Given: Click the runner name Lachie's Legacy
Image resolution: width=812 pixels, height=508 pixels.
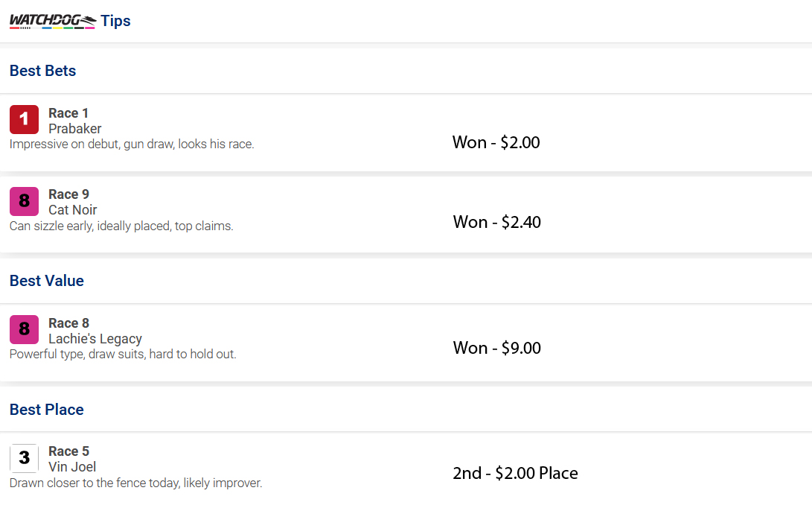Looking at the screenshot, I should 95,339.
